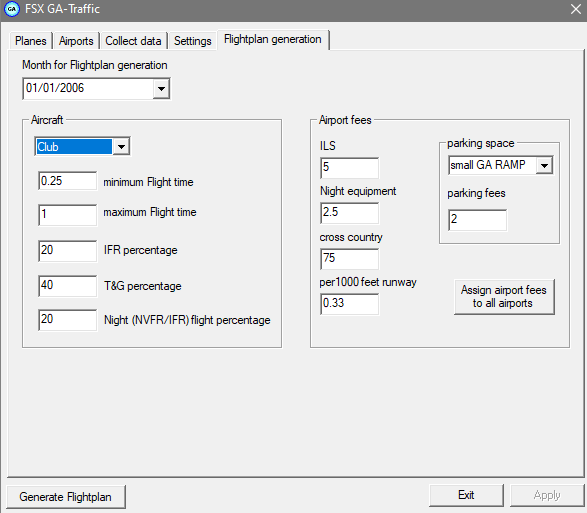Expand the small GA RAMP dropdown arrow
Screen dimensions: 587x513
coord(545,165)
